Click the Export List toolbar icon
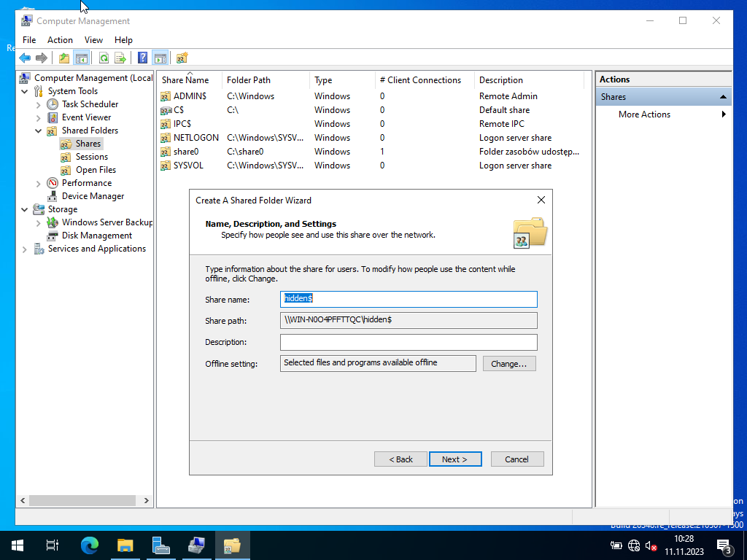Screen dimensions: 747x560 [120, 58]
